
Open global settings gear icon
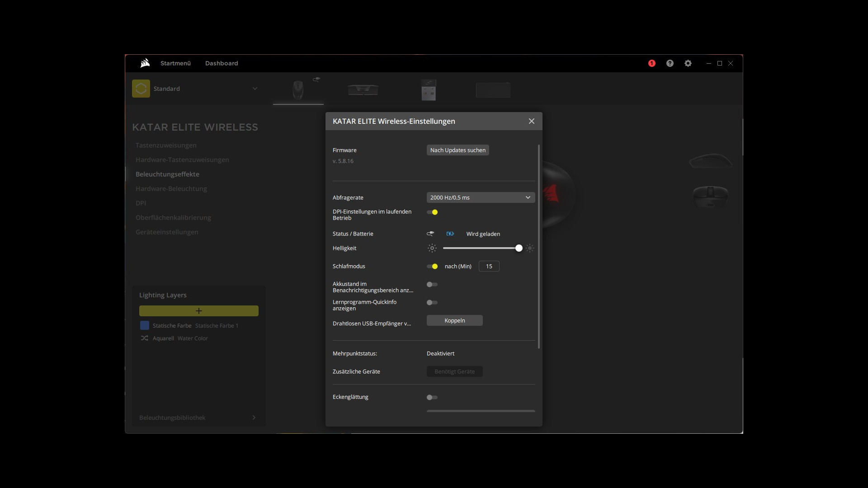click(688, 63)
